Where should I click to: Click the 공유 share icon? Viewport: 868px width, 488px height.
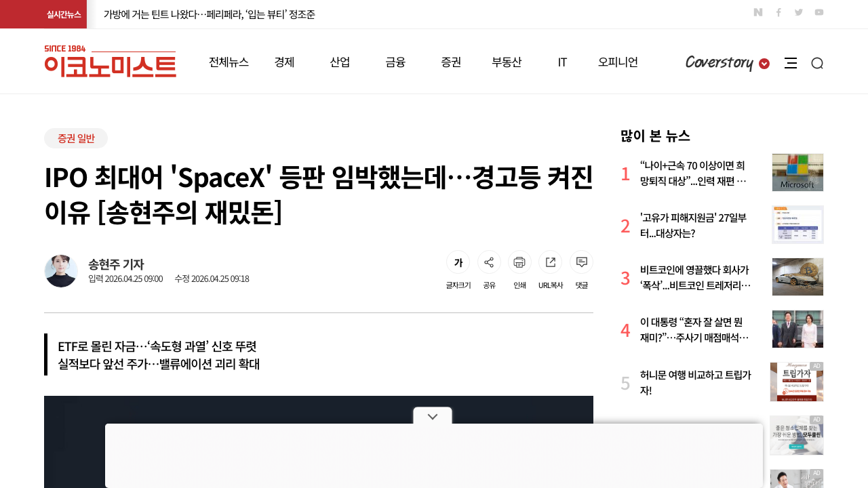489,262
